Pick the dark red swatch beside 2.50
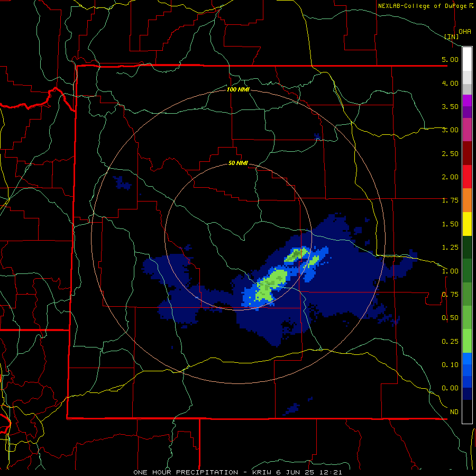This screenshot has height=476, width=476. (467, 153)
